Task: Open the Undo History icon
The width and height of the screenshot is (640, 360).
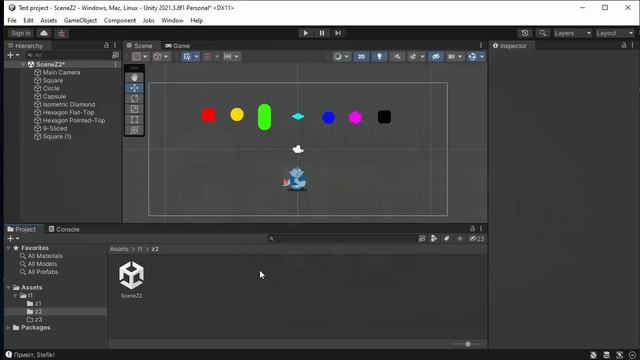Action: (525, 33)
